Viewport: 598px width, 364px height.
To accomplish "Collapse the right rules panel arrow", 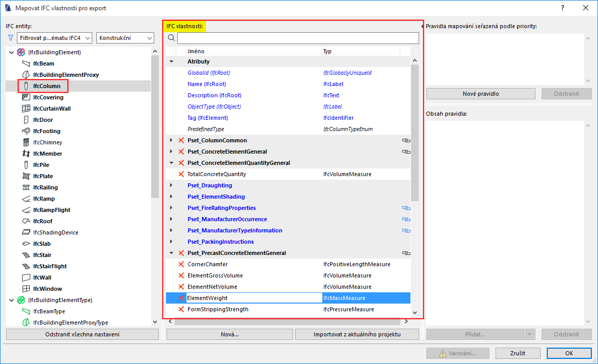I will click(x=422, y=26).
